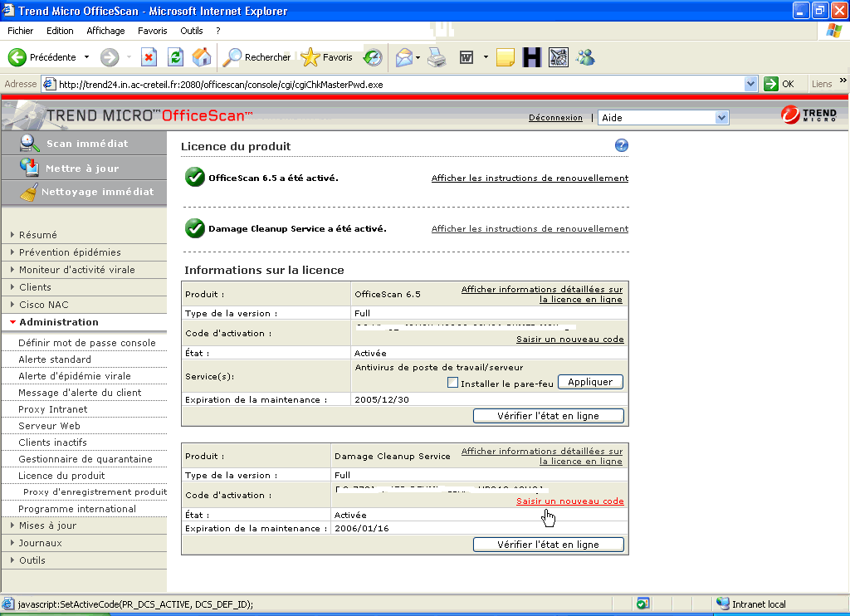Click Saisir un nouveau code for OfficeScan 6.5
This screenshot has width=850, height=616.
569,340
